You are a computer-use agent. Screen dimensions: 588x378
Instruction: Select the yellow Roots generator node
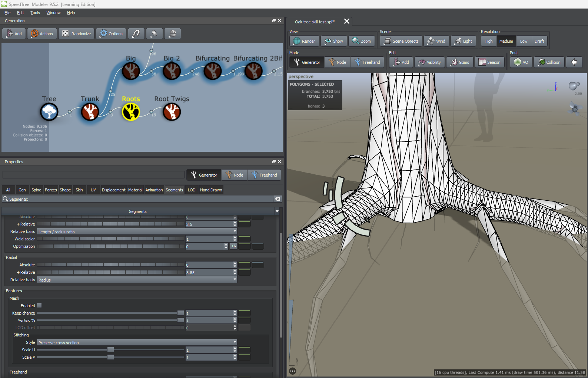[131, 112]
